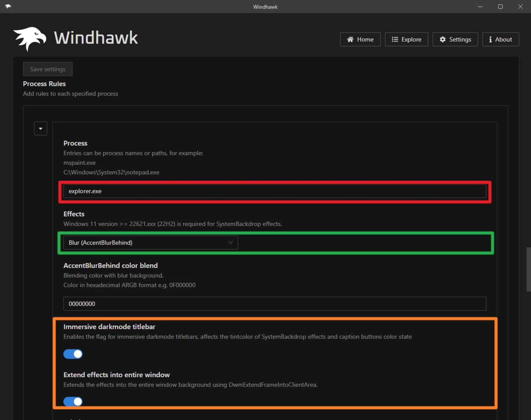Click the Save settings button
The image size is (531, 420).
point(48,69)
